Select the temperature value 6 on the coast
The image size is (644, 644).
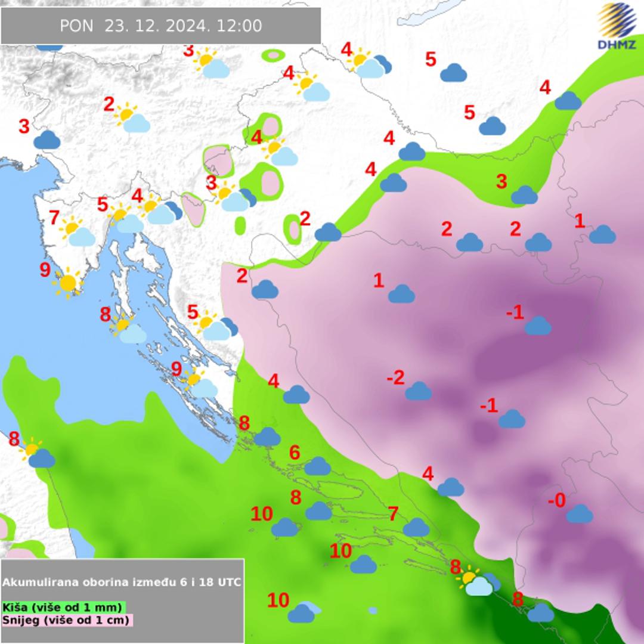pos(295,453)
